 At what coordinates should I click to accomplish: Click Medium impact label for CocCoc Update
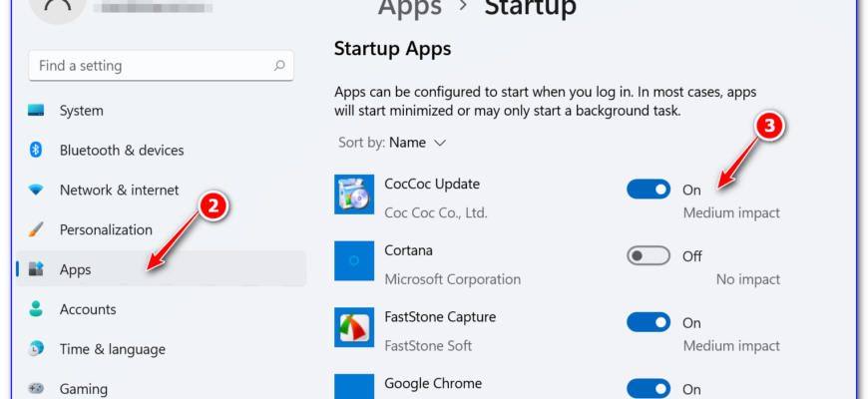point(731,212)
